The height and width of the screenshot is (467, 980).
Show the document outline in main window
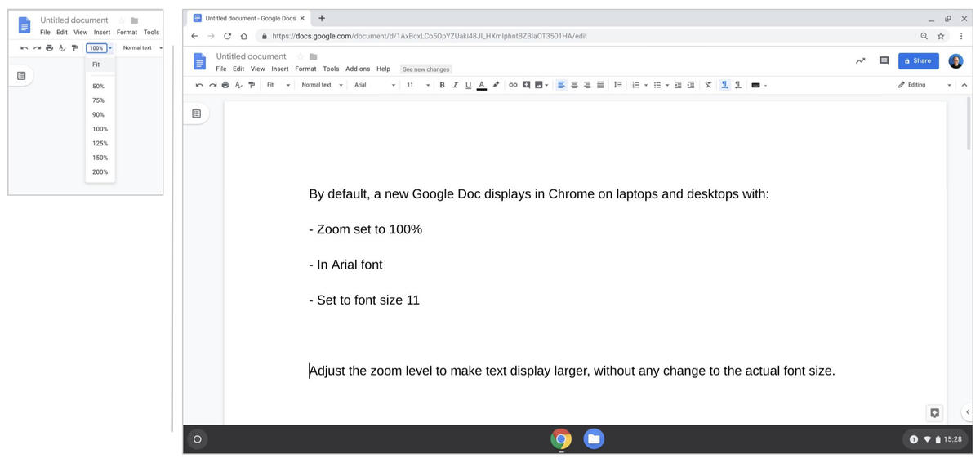point(196,113)
